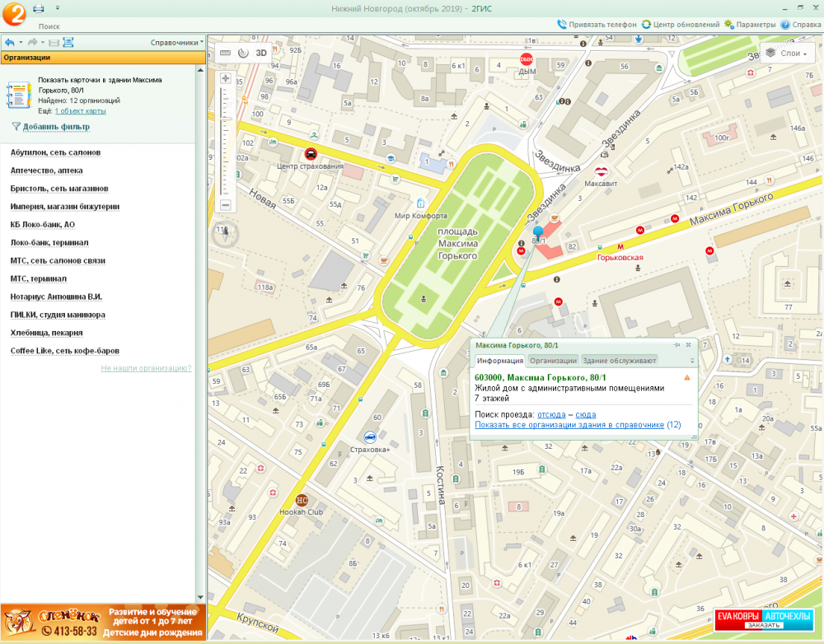Open the 2GIS main menu logo button
The height and width of the screenshot is (644, 824).
click(x=14, y=13)
